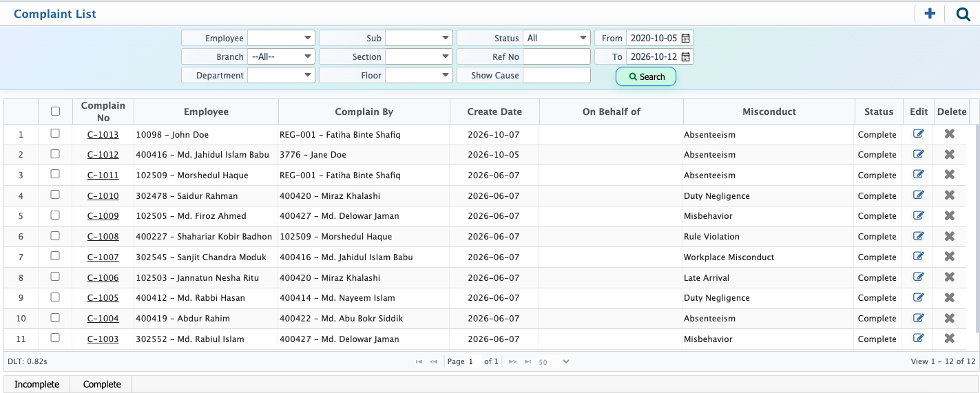Open the Sub filter dropdown

coord(419,38)
